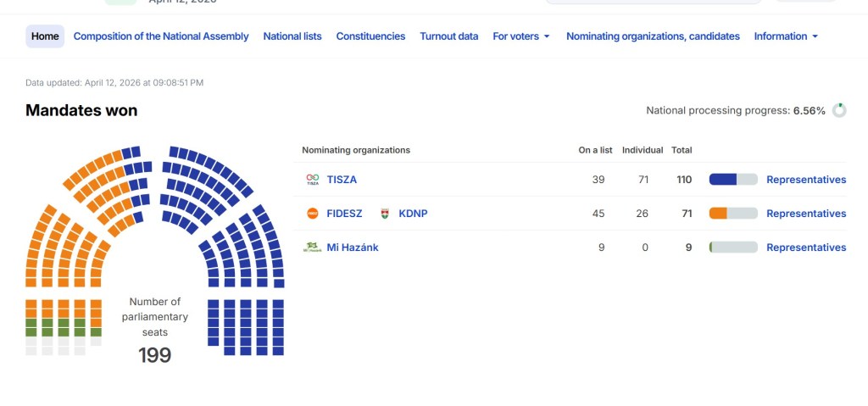Viewport: 868px width, 406px height.
Task: View Mi Hazánk Representatives link
Action: [806, 247]
